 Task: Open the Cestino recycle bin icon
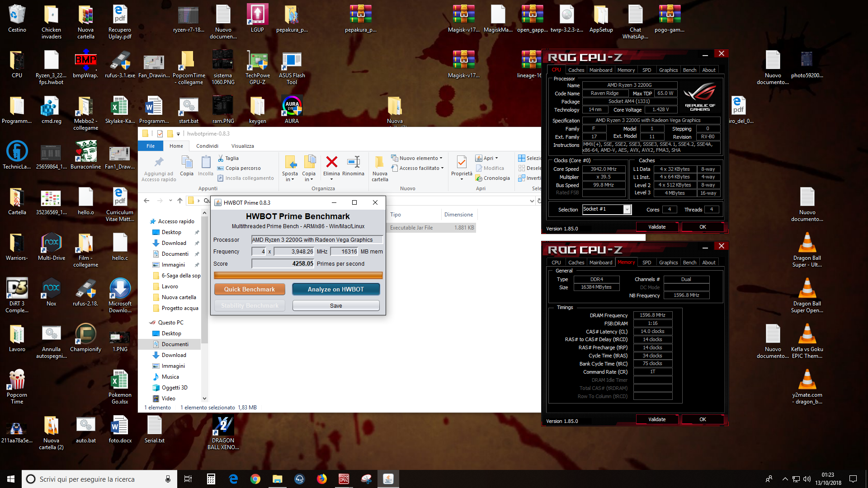[17, 19]
